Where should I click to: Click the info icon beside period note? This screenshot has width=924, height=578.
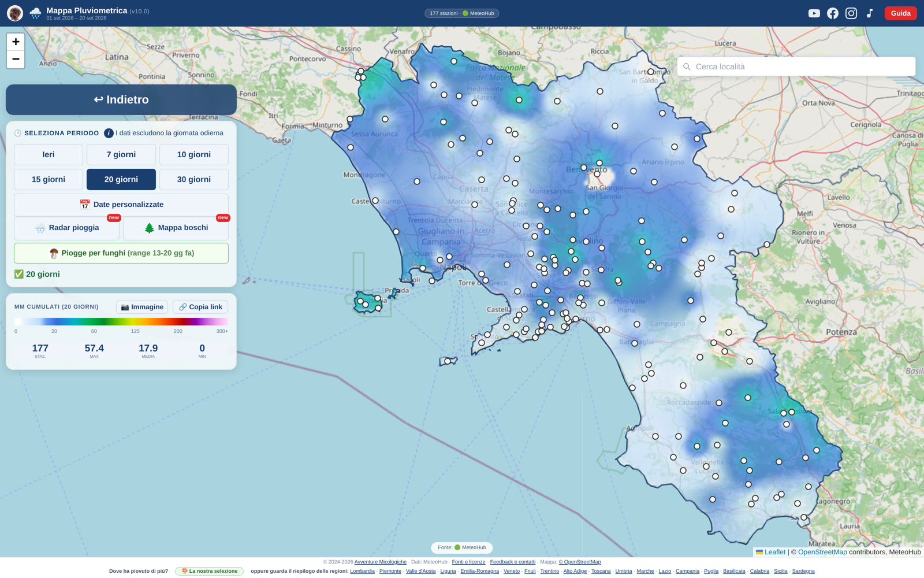tap(109, 133)
